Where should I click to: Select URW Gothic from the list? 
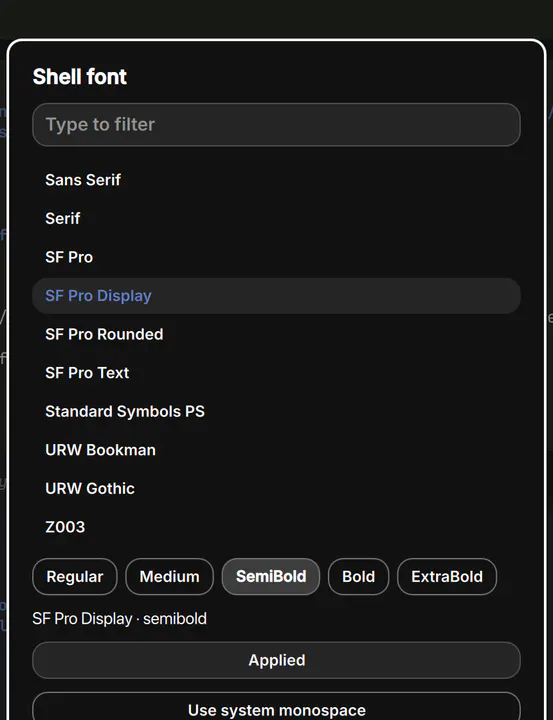[x=276, y=489]
